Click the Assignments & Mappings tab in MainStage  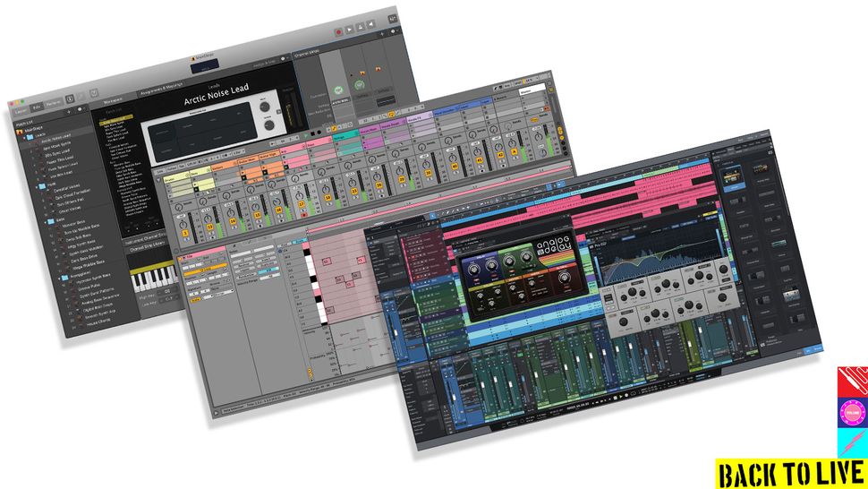[x=160, y=89]
